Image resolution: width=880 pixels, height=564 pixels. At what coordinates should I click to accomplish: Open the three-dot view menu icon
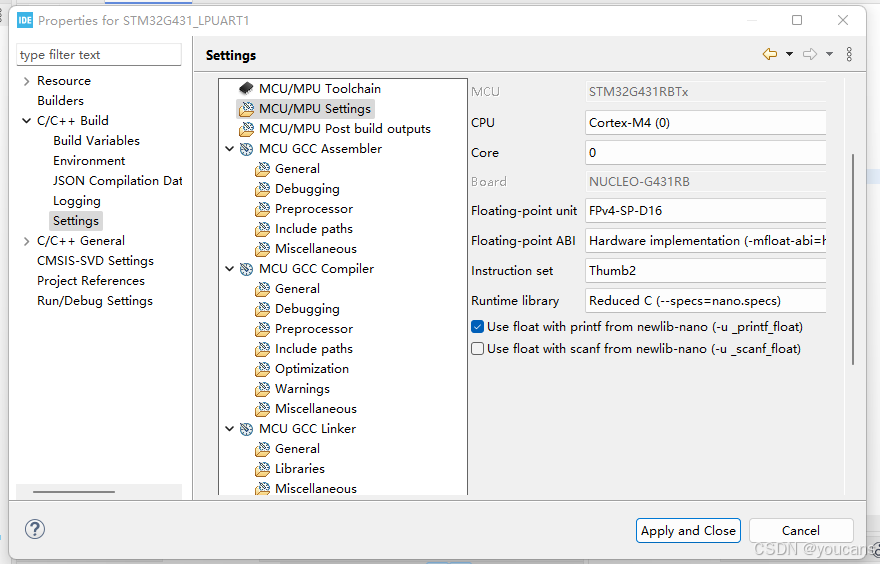[849, 54]
